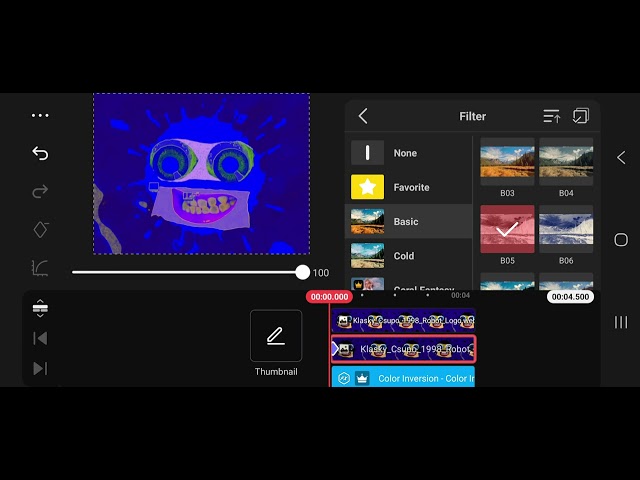Image resolution: width=640 pixels, height=480 pixels.
Task: Tap the crown premium icon on effect layer
Action: [x=362, y=378]
